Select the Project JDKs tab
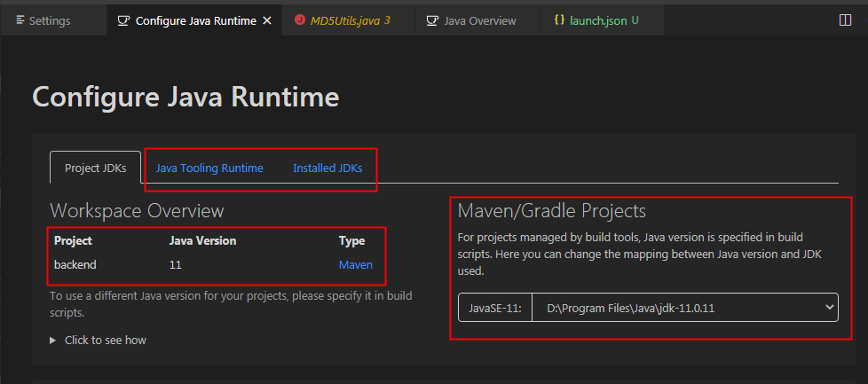The height and width of the screenshot is (384, 868). click(x=95, y=168)
